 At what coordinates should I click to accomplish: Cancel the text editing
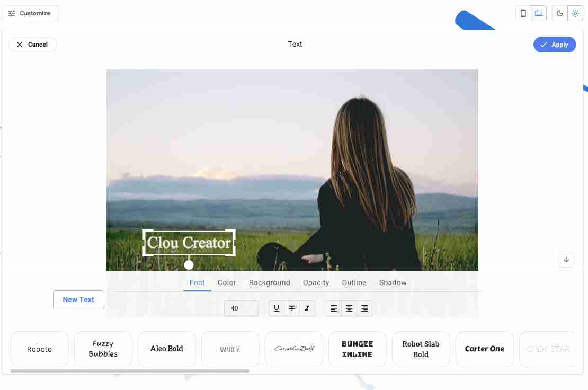click(33, 45)
